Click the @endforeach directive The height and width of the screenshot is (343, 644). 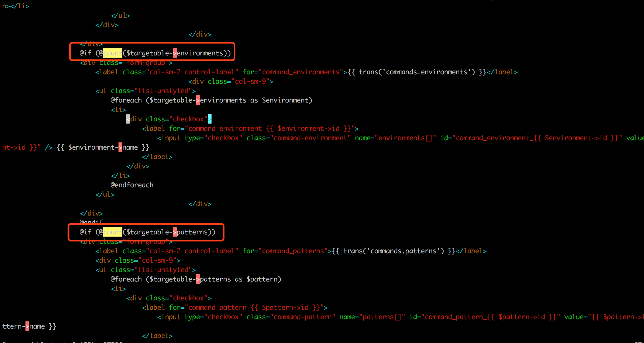tap(132, 185)
